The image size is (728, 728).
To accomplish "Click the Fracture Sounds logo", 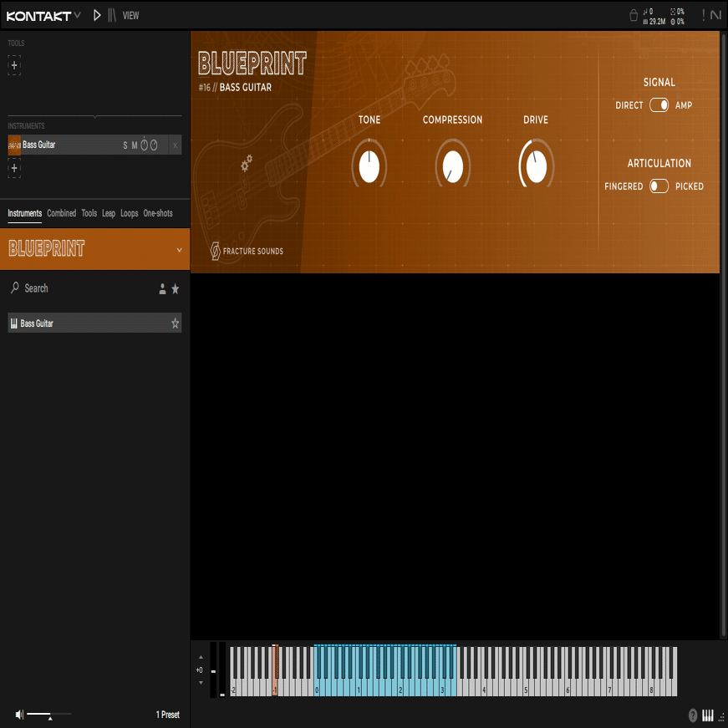I will pyautogui.click(x=247, y=251).
